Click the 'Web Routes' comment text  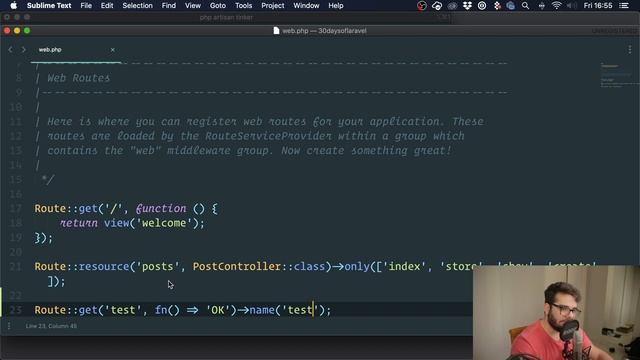79,78
